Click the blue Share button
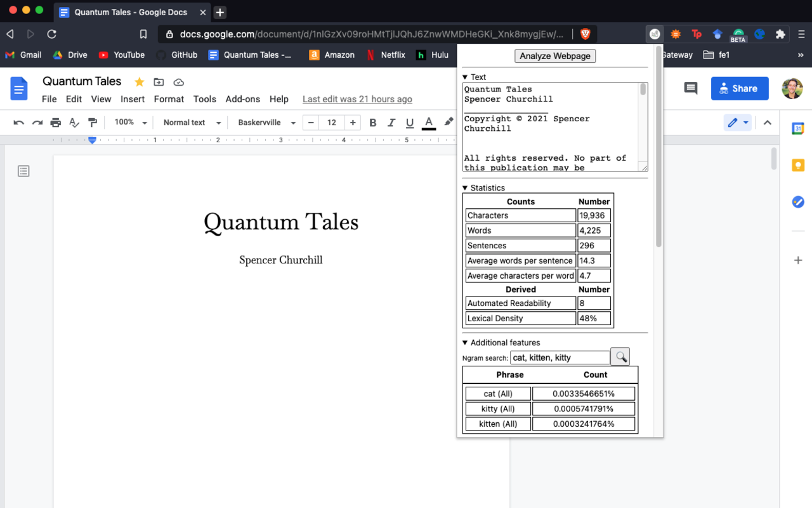Viewport: 812px width, 508px height. point(739,88)
